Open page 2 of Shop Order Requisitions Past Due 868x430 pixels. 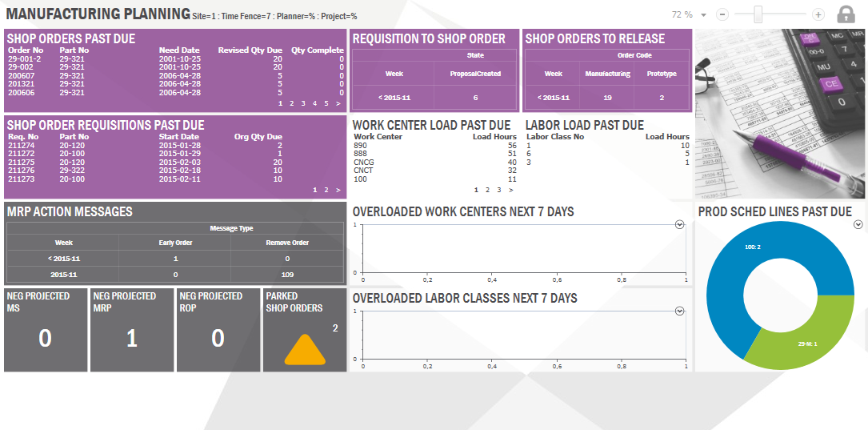click(x=326, y=190)
